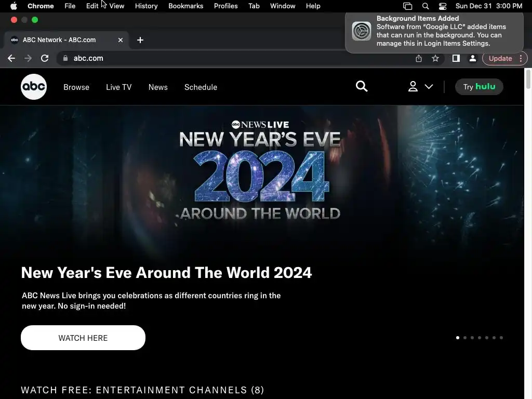Open Control Center in the menu bar
This screenshot has width=532, height=399.
(x=443, y=6)
